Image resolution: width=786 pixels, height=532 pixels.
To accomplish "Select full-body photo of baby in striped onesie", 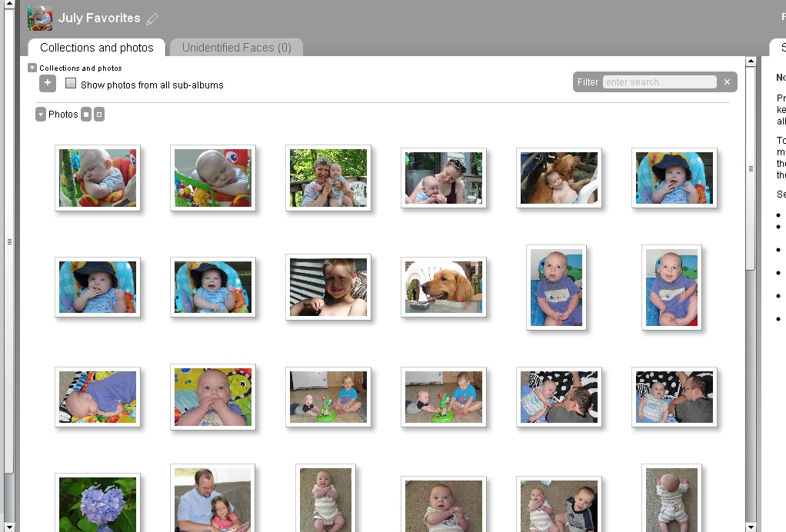I will point(326,498).
